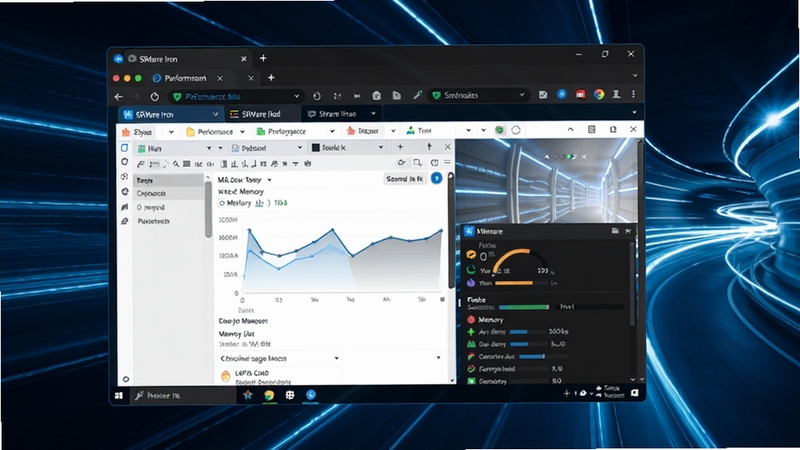800x450 pixels.
Task: Click the up-arrow icon in the panel tab strip
Action: coord(430,147)
